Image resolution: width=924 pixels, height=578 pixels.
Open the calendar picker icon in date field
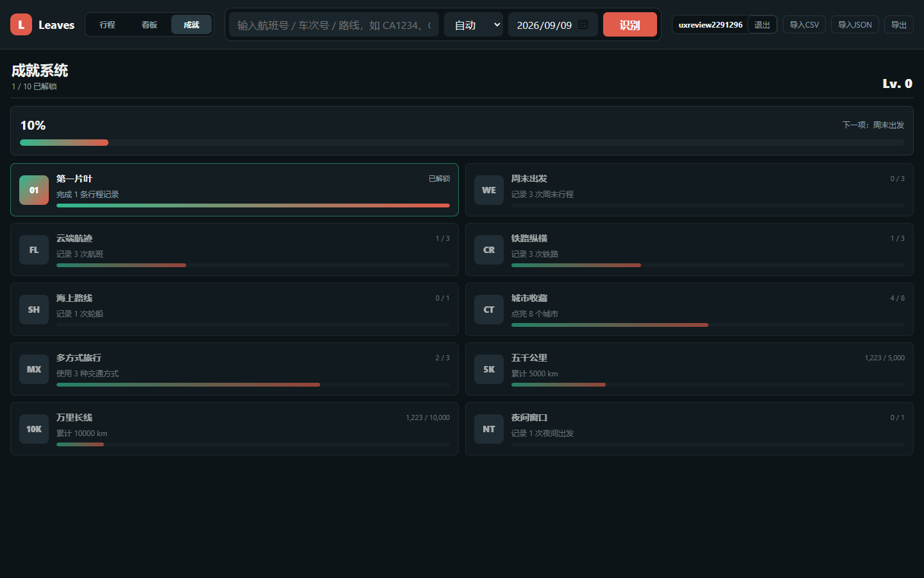click(x=583, y=24)
